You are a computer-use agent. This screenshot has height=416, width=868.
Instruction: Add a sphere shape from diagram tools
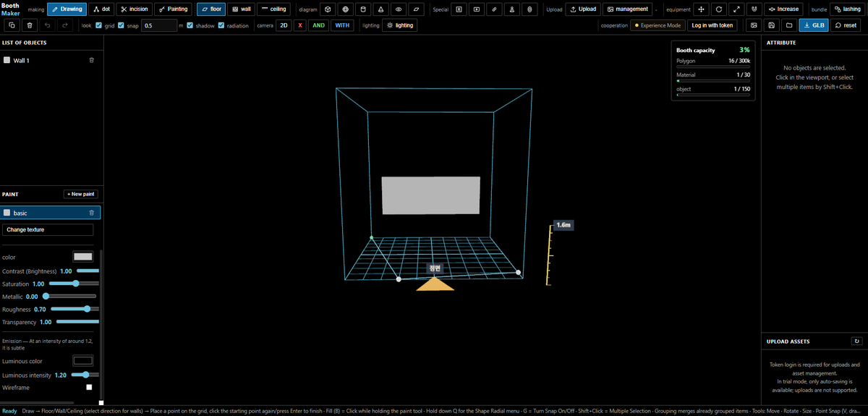tap(345, 9)
